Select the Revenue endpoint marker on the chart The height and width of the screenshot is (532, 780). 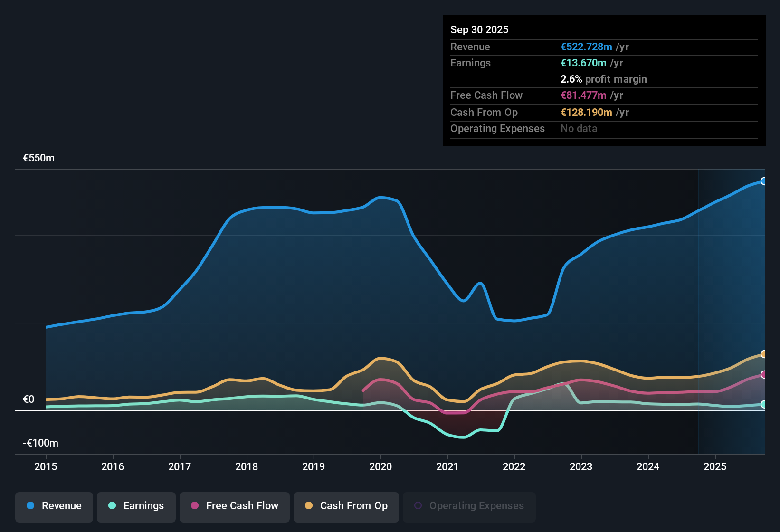pyautogui.click(x=763, y=181)
